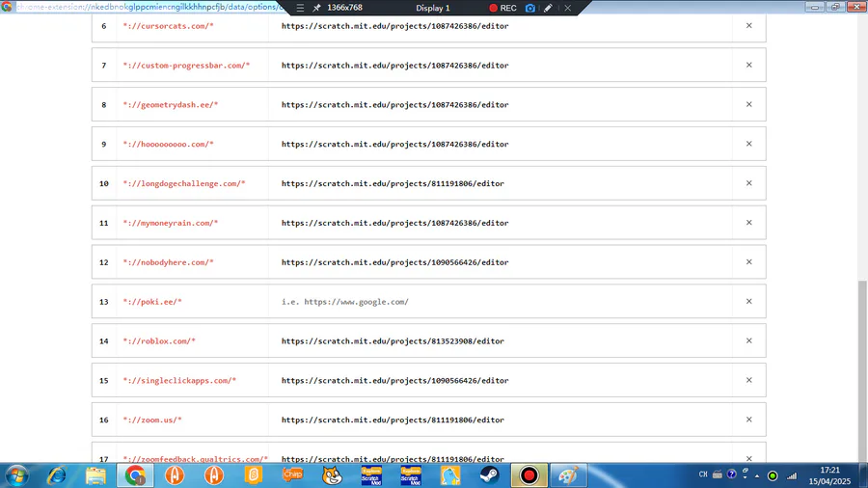This screenshot has width=868, height=488.
Task: Edit destination URL for nobodyhere.com rule
Action: [x=501, y=262]
